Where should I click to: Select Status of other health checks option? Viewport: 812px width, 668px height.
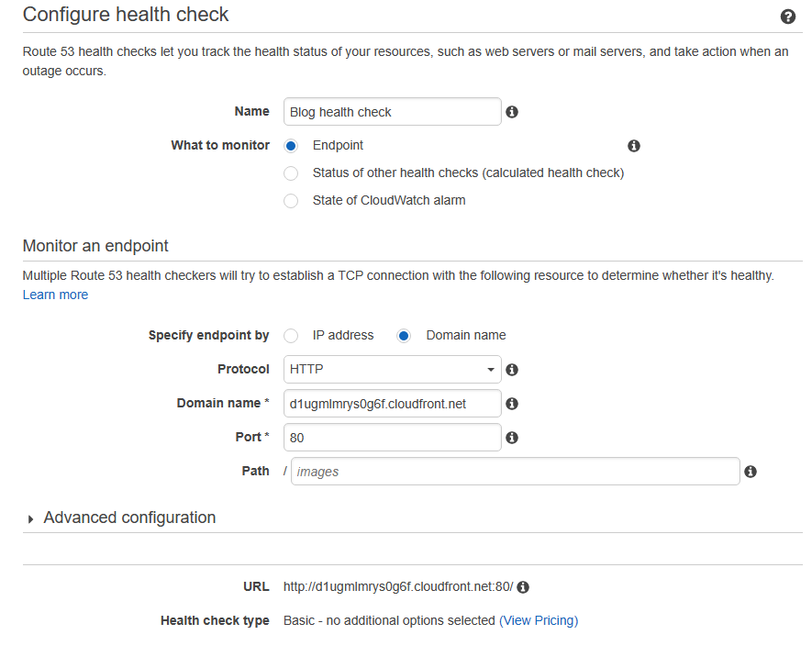click(x=291, y=173)
